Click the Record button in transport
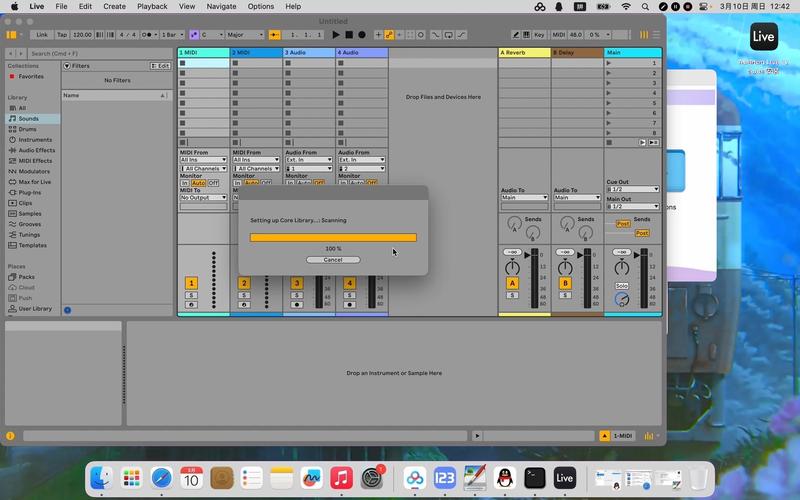The width and height of the screenshot is (800, 500). tap(362, 35)
